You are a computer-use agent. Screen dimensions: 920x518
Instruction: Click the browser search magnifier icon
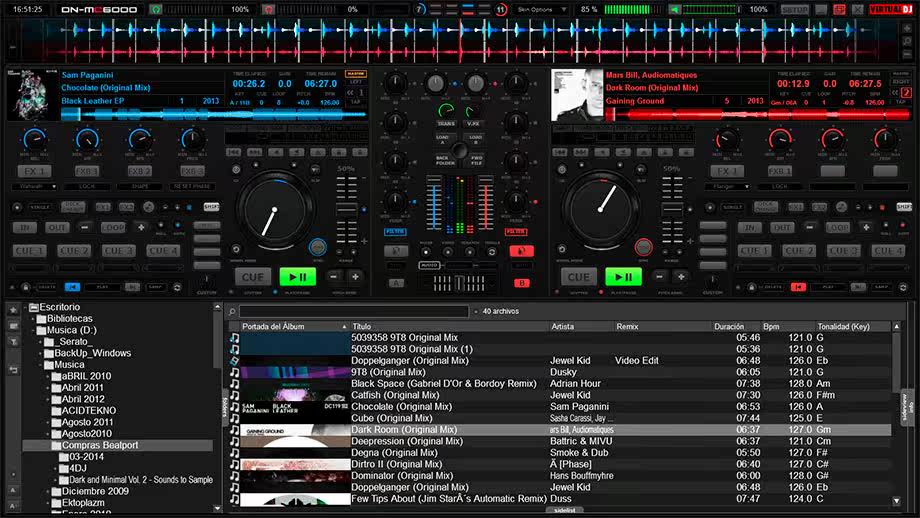point(232,312)
